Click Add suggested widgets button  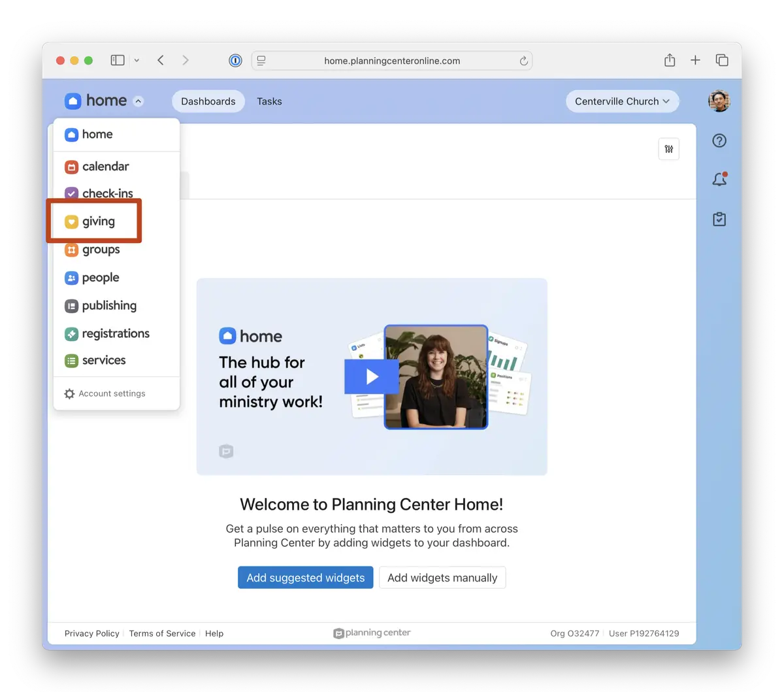coord(306,578)
